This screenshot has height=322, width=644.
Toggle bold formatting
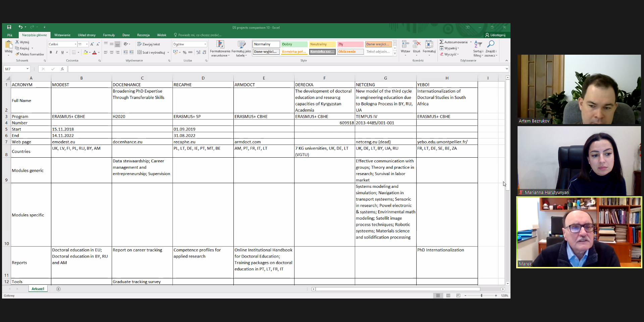[51, 52]
